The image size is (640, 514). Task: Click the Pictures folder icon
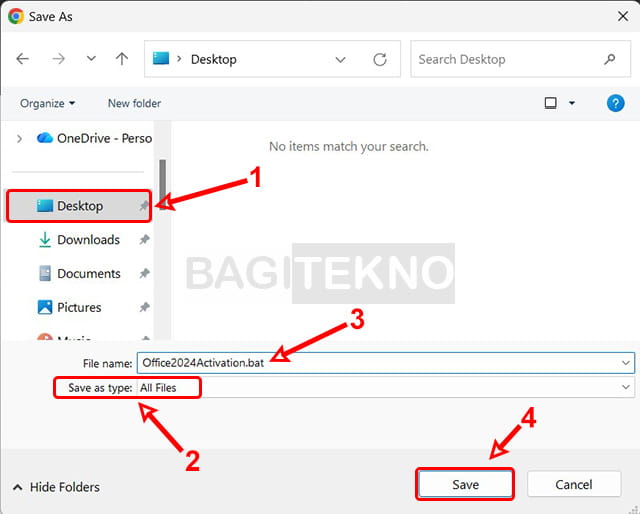click(45, 307)
